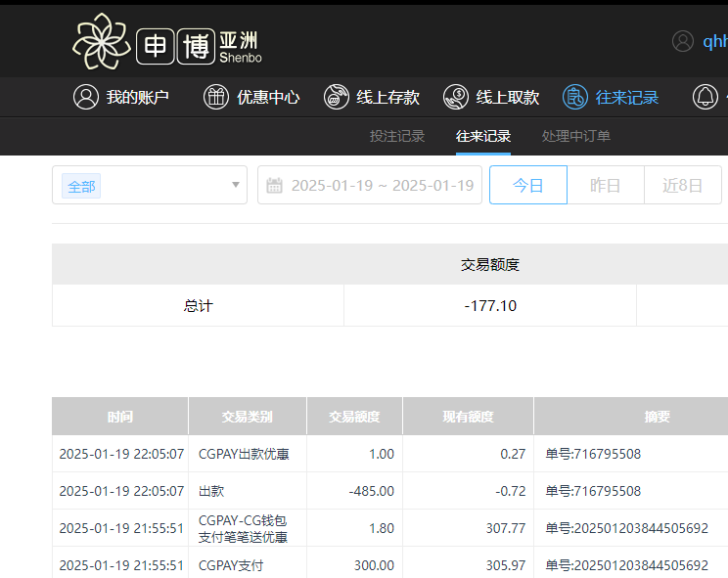Select the 昨日 filter button
The height and width of the screenshot is (578, 728).
point(606,185)
